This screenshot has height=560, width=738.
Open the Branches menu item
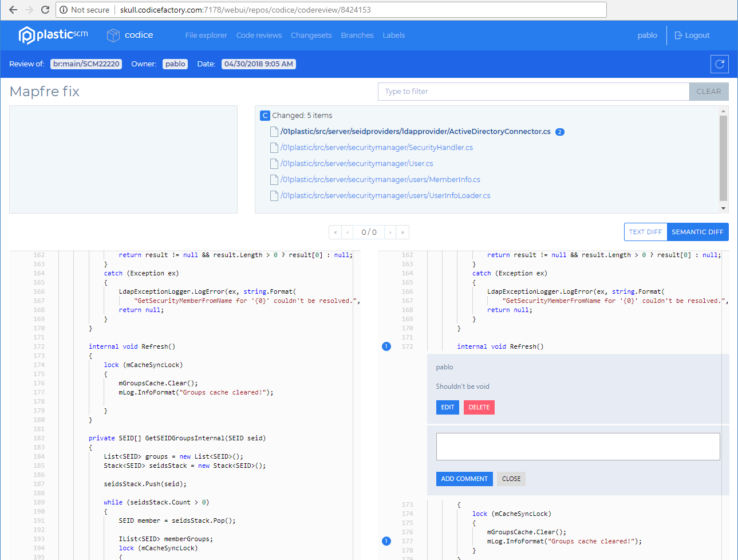point(357,35)
